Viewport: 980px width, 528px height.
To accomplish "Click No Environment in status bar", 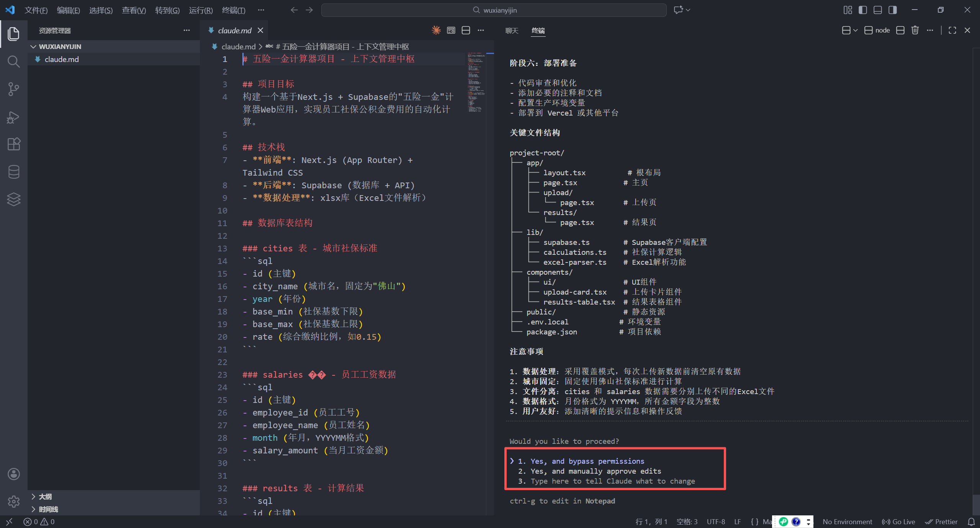I will 847,521.
